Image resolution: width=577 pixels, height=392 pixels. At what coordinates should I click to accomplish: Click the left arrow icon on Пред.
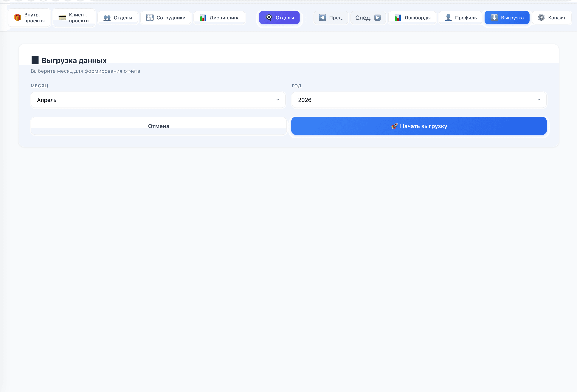[322, 18]
